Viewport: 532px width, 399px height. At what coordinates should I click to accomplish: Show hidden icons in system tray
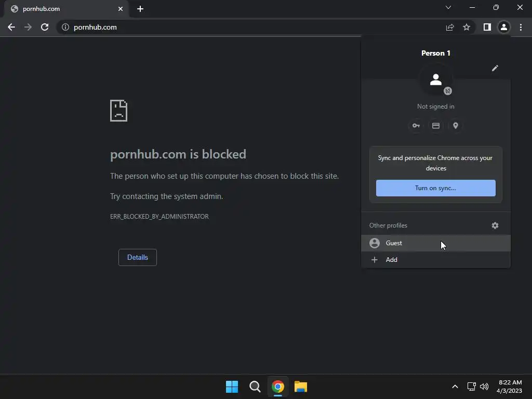click(455, 387)
